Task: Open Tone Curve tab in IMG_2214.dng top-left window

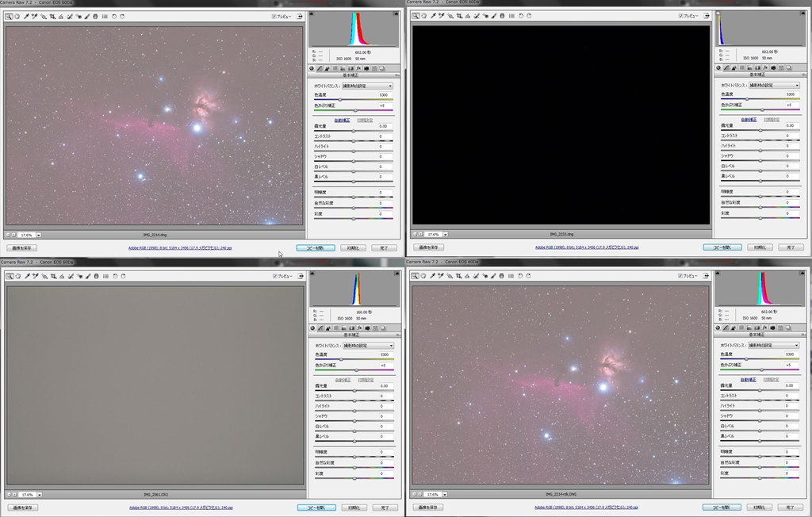Action: pyautogui.click(x=320, y=68)
